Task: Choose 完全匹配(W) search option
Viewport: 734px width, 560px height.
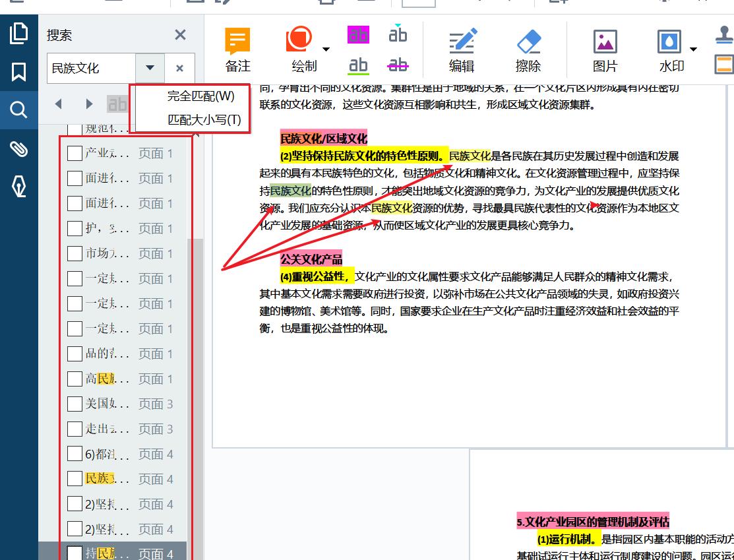Action: [200, 96]
